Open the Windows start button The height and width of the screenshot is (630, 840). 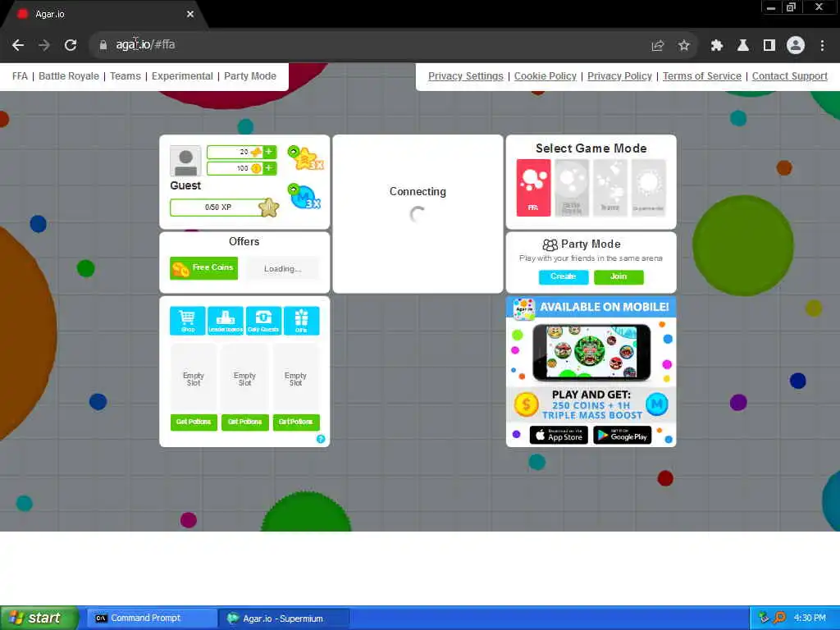coord(39,619)
